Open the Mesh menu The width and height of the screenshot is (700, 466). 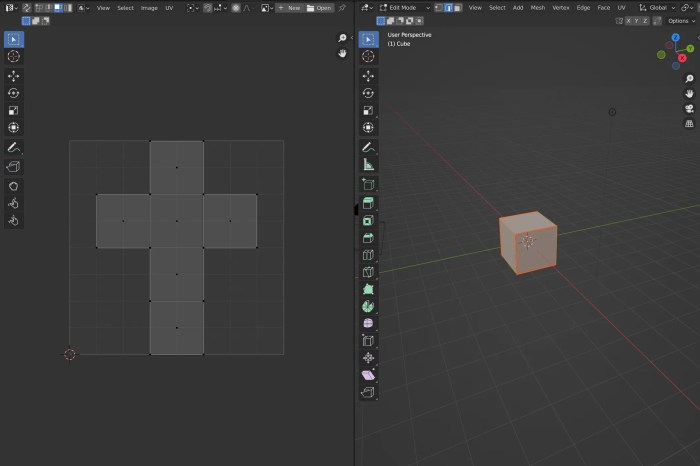coord(538,8)
